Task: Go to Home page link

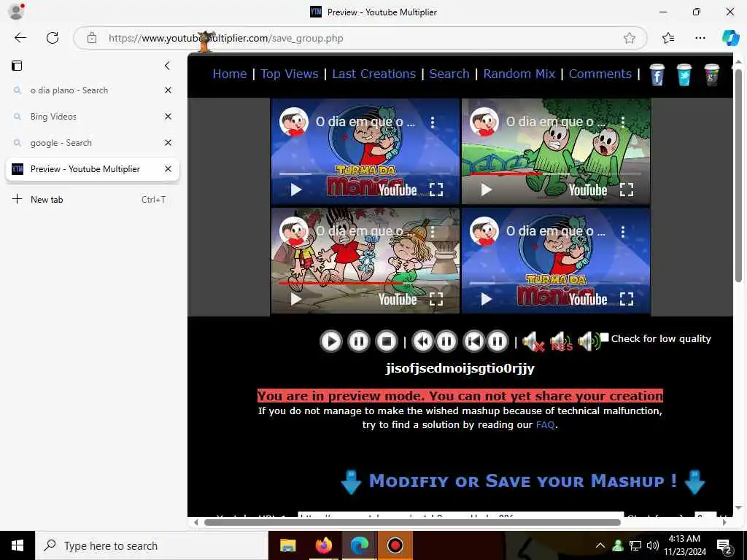Action: click(x=230, y=74)
